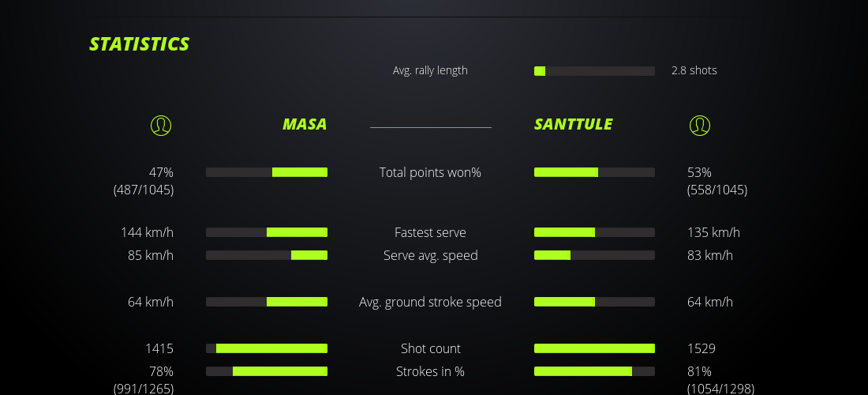Click MASA's Total points won bar
868x395 pixels.
tap(267, 172)
